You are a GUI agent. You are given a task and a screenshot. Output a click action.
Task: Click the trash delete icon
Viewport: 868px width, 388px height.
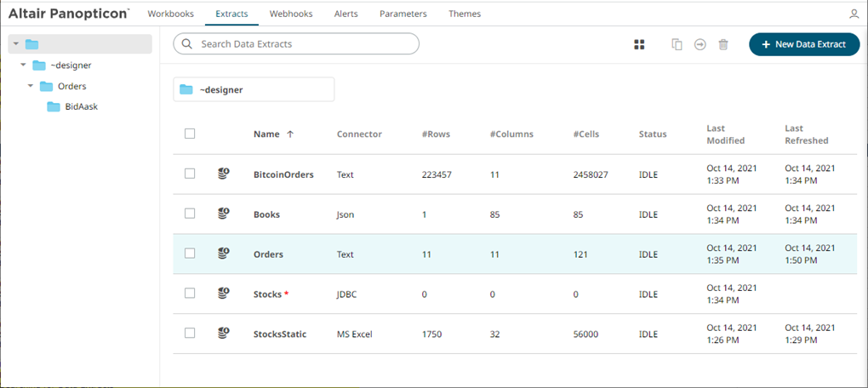[723, 45]
